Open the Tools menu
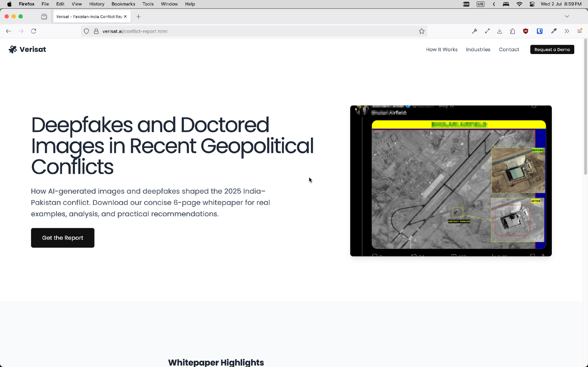 click(x=148, y=4)
